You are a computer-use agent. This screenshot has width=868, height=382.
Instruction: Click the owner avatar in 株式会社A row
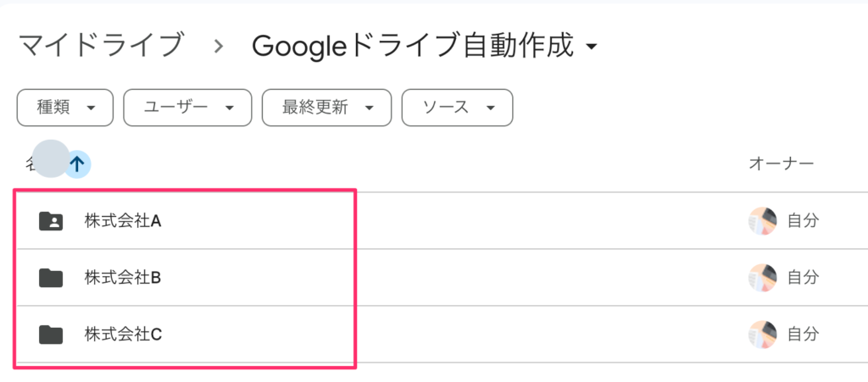pos(762,221)
